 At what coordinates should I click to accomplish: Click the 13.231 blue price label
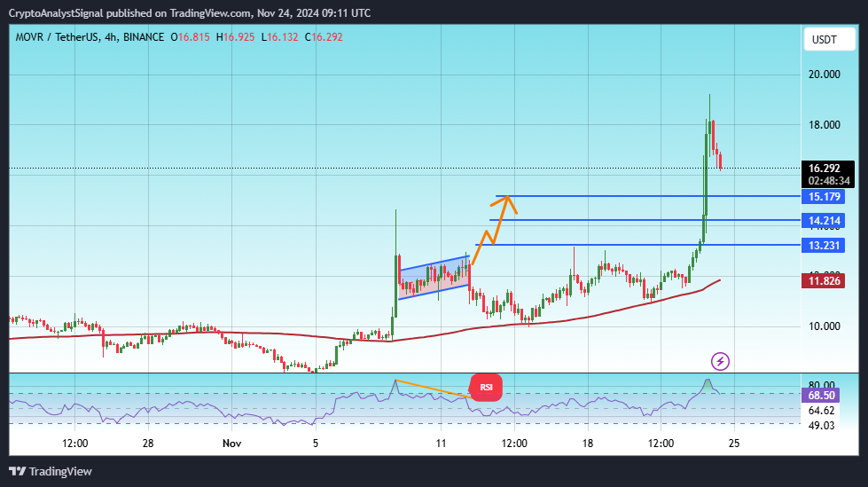point(823,246)
